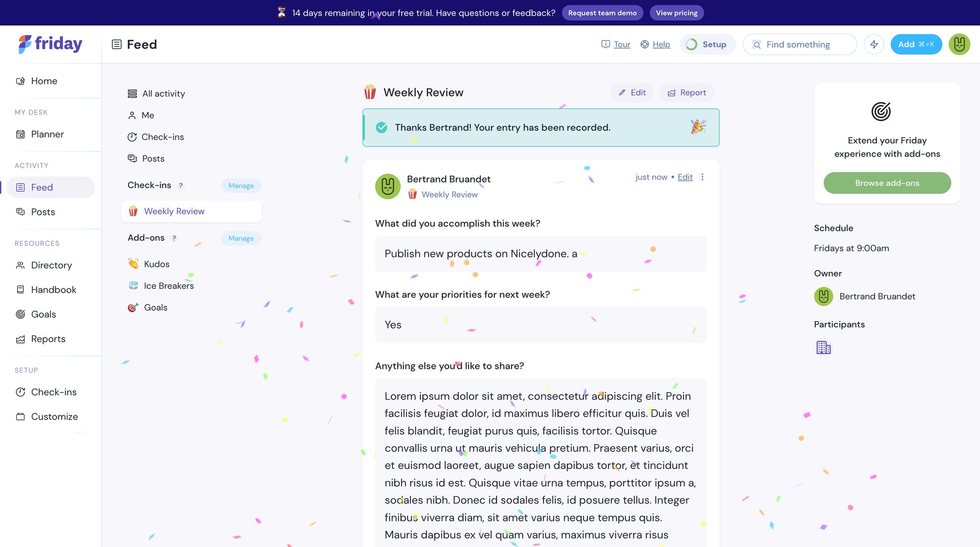The height and width of the screenshot is (547, 980).
Task: Open the Add menu button
Action: (x=916, y=44)
